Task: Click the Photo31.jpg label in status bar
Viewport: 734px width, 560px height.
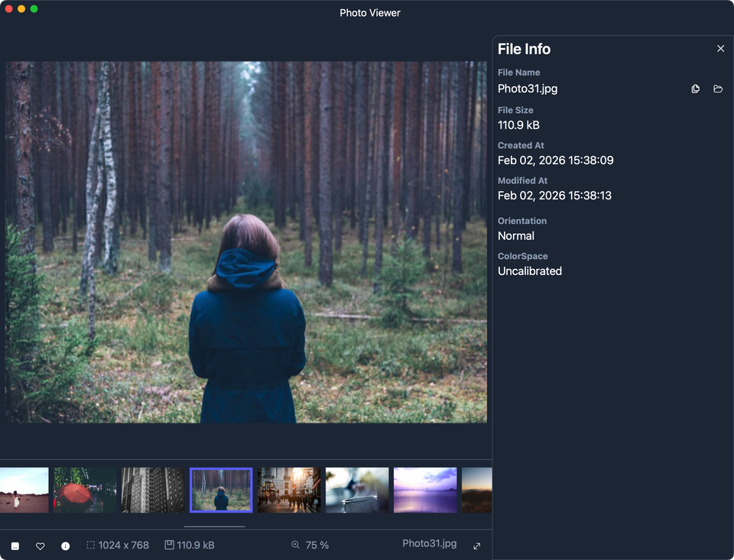Action: point(429,543)
